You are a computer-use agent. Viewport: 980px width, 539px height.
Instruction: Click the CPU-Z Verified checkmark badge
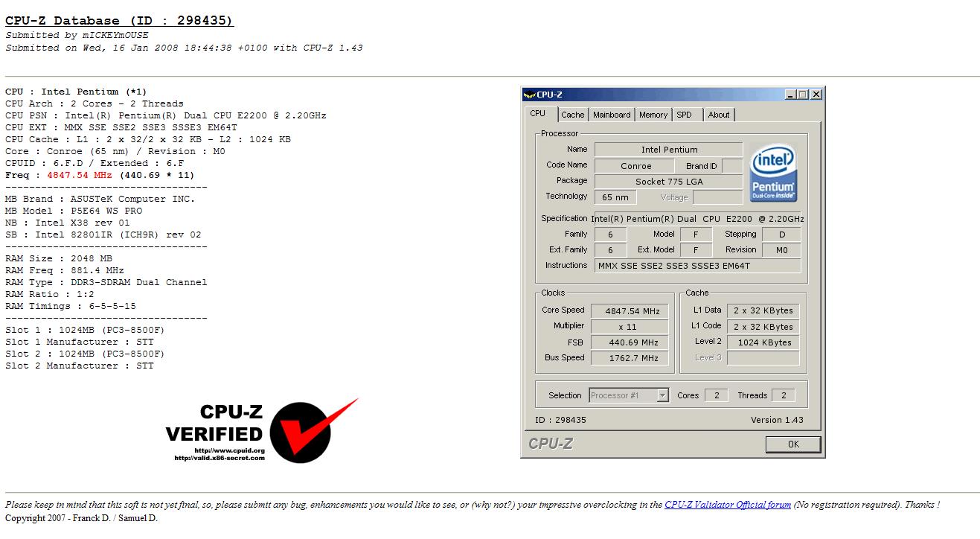point(261,430)
